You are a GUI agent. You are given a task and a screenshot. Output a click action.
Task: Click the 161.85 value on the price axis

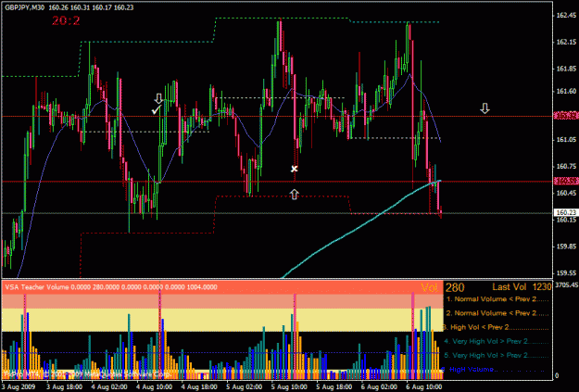(566, 69)
